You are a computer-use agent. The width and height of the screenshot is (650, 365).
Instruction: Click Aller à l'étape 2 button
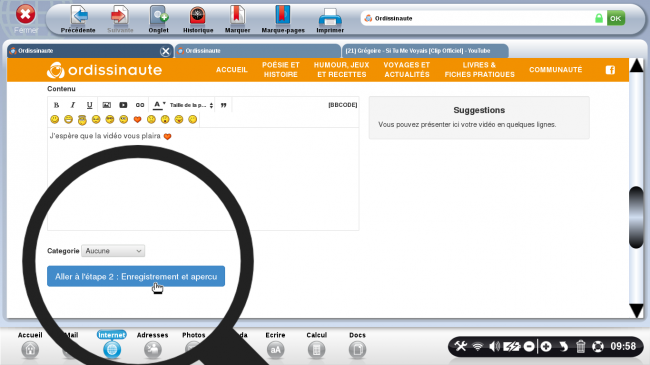point(136,276)
